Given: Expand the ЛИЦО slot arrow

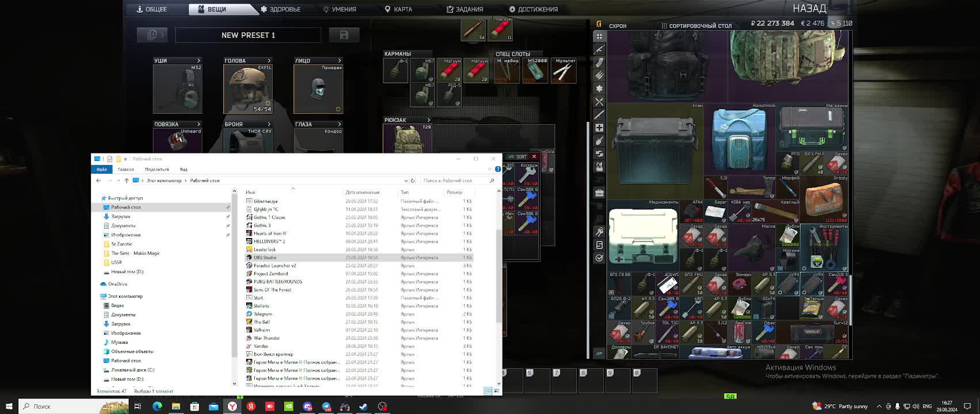Looking at the screenshot, I should click(x=339, y=60).
